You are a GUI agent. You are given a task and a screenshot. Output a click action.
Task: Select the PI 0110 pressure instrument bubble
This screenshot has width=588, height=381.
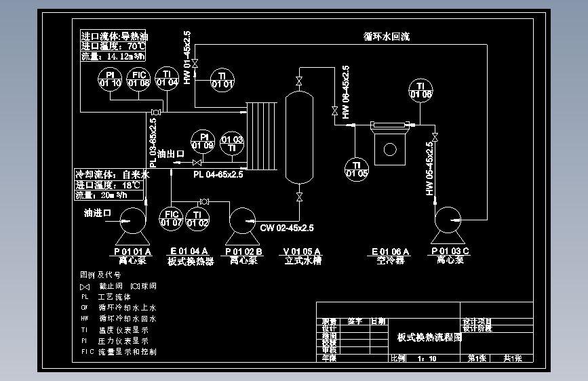tap(110, 79)
